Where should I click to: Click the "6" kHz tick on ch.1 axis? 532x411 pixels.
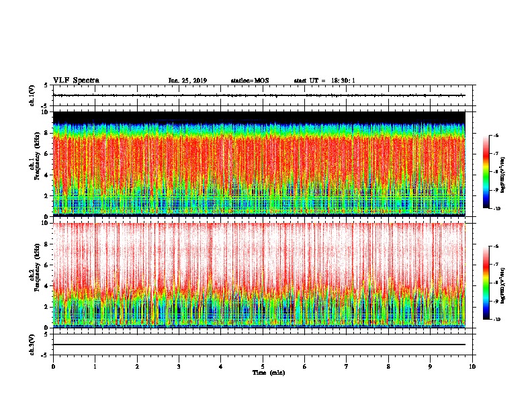[46, 154]
